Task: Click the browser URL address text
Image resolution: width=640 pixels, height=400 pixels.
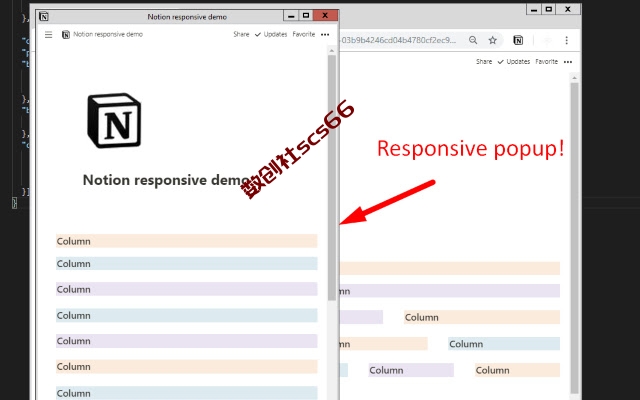Action: click(398, 40)
